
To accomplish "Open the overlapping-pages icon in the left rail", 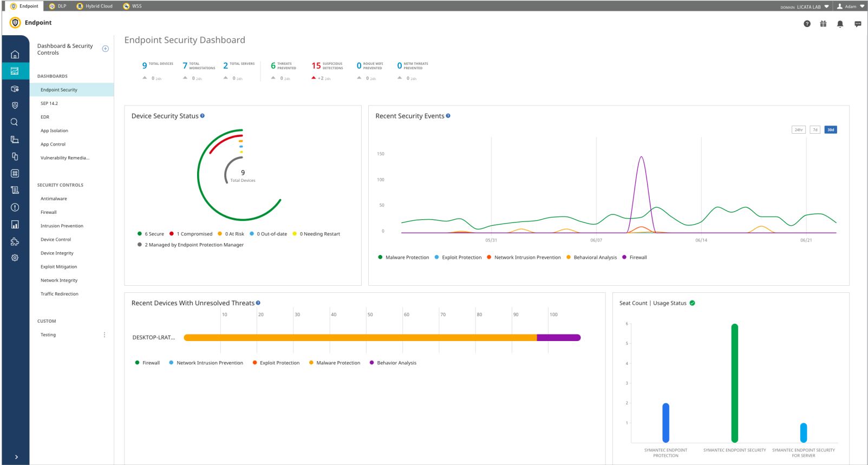I will tap(15, 156).
